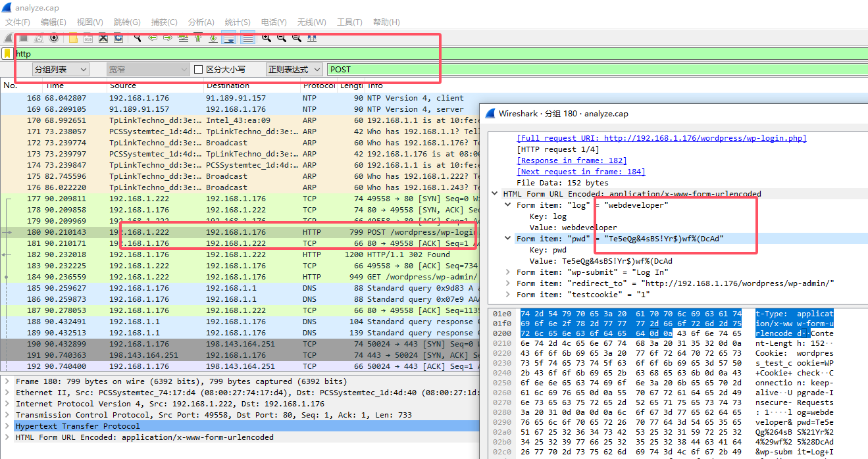Toggle the colorize packet list icon
The height and width of the screenshot is (459, 868).
247,38
